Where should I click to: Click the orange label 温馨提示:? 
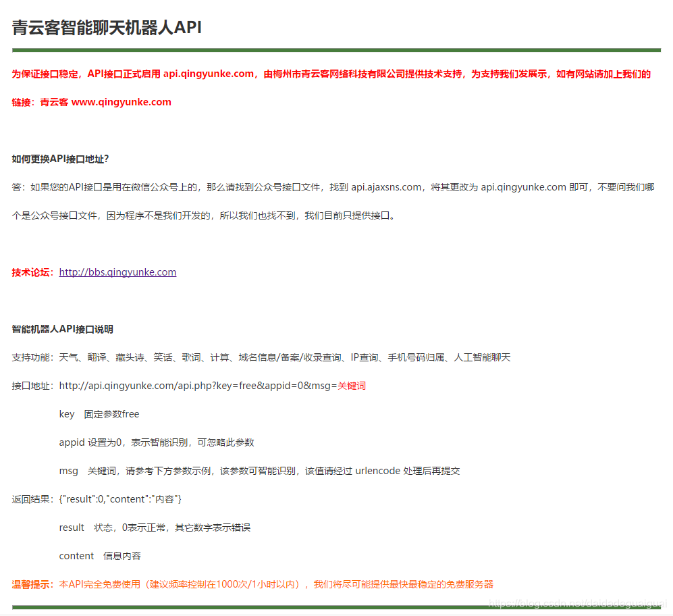33,584
